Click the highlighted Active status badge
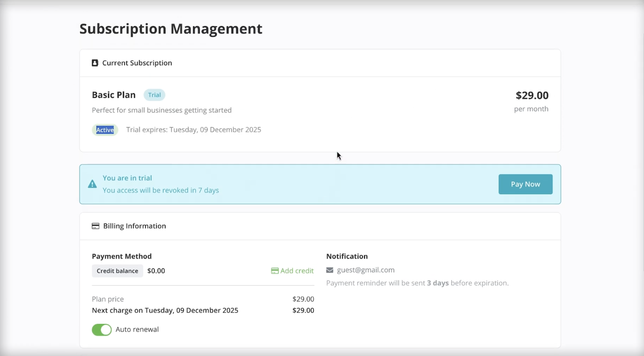 (105, 130)
